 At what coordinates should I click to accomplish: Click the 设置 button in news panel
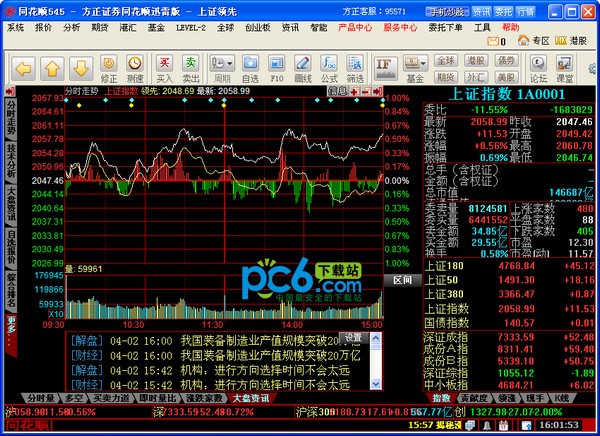[354, 338]
